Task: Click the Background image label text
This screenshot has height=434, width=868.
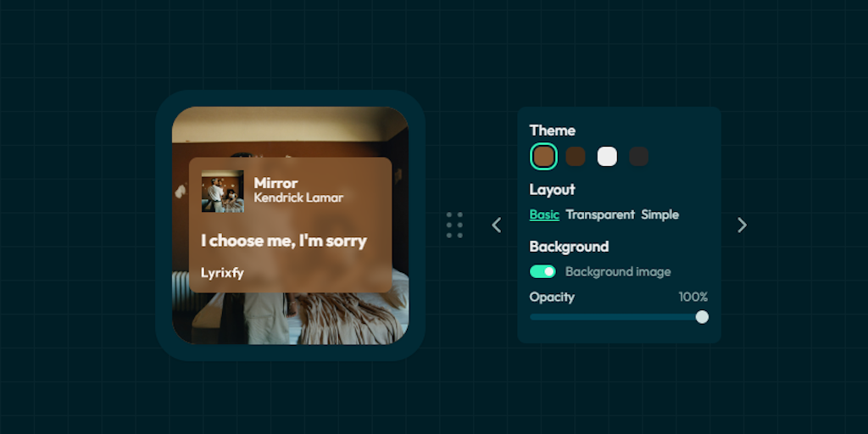Action: tap(618, 272)
